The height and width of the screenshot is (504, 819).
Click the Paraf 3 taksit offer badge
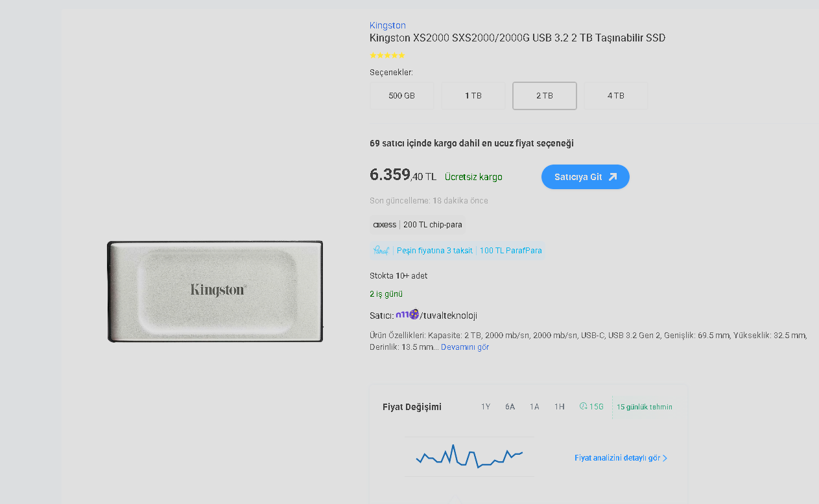[457, 251]
